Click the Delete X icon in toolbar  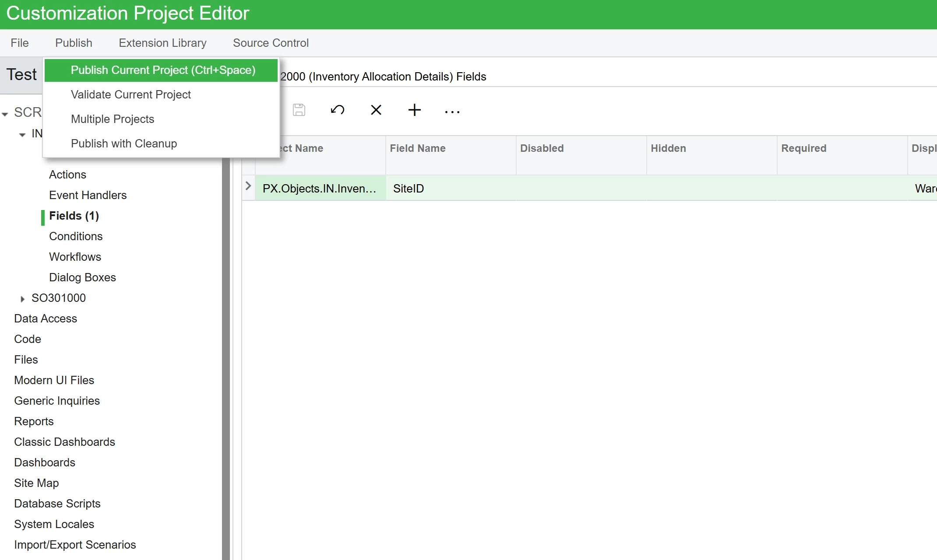376,110
